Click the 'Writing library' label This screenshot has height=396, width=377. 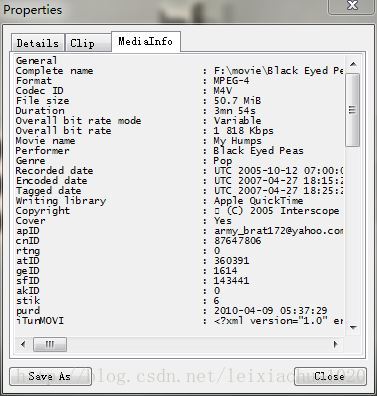click(61, 201)
